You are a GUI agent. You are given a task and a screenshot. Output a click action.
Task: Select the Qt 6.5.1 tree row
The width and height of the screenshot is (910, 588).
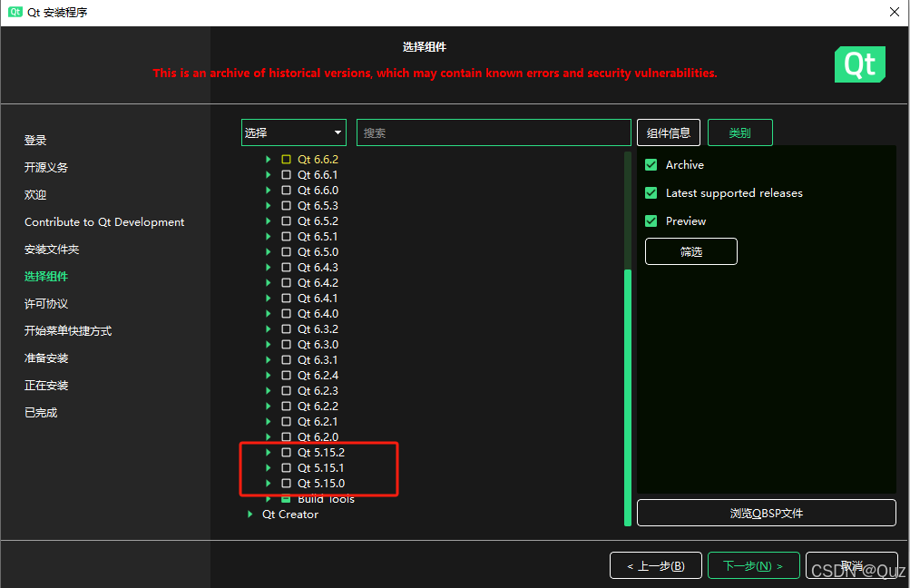click(318, 236)
